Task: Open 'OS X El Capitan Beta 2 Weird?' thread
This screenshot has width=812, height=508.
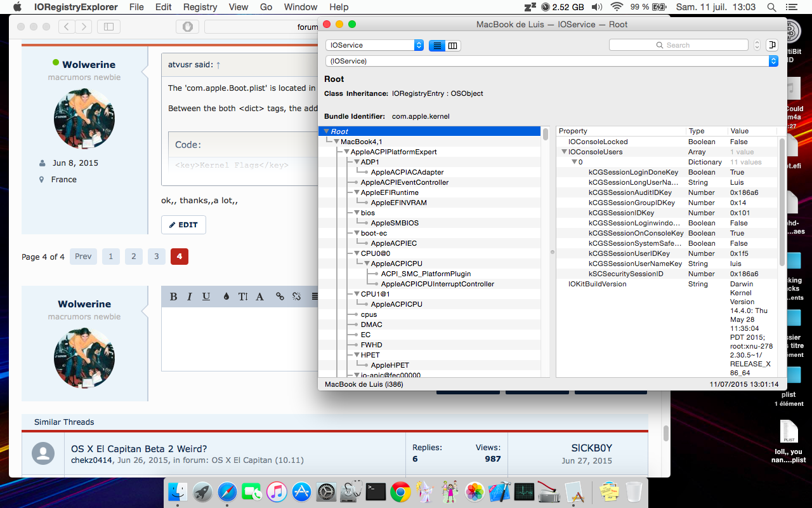Action: point(139,448)
